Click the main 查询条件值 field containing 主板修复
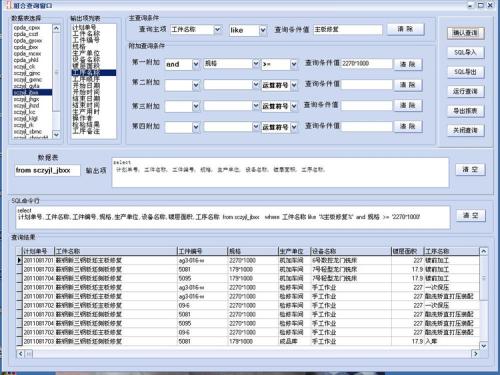 pyautogui.click(x=348, y=30)
